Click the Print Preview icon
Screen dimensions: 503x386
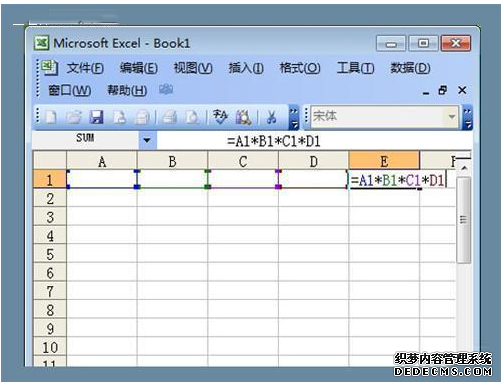[x=192, y=117]
